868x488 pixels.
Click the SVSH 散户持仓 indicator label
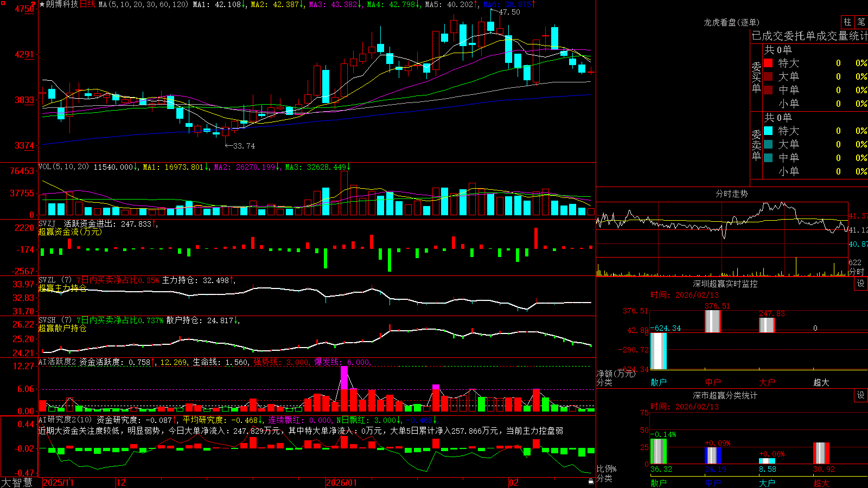[55, 320]
